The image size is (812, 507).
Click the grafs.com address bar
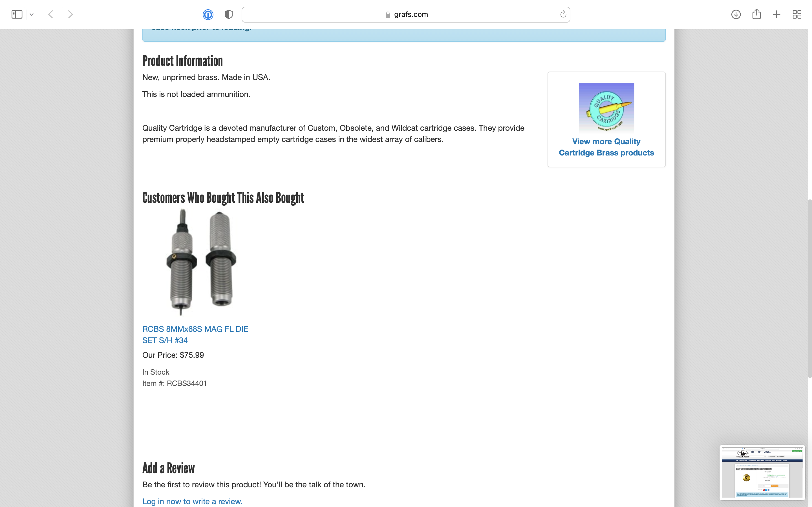coord(406,14)
